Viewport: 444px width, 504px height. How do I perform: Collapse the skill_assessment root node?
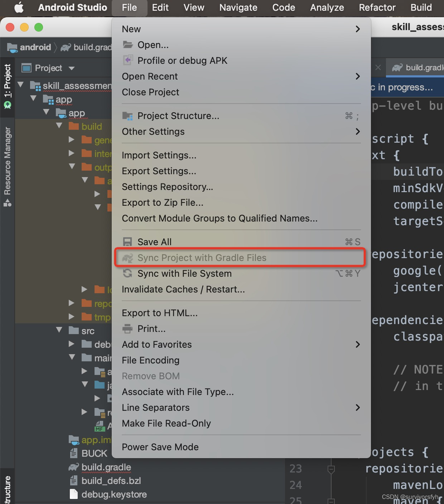coord(21,85)
